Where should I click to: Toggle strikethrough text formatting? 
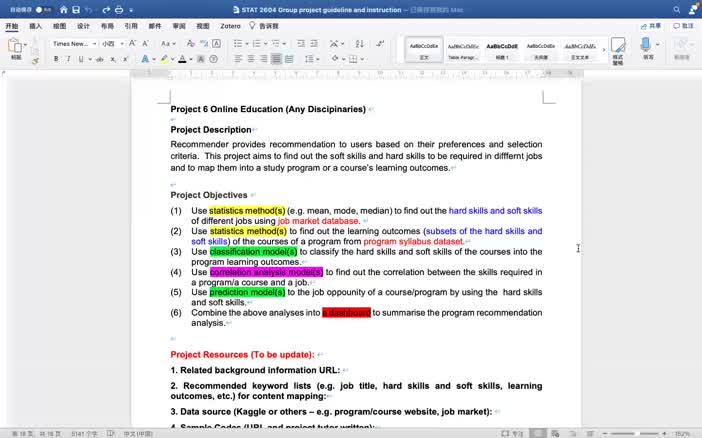100,59
